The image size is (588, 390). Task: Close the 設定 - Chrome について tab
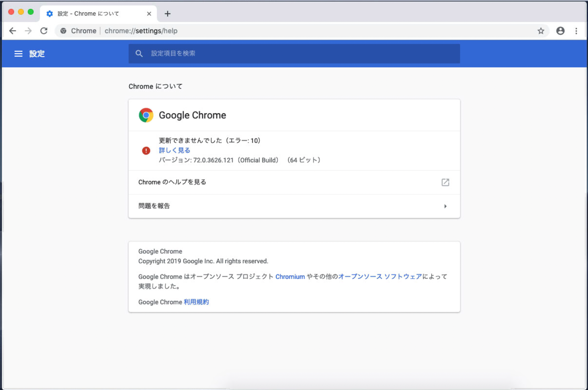(x=149, y=14)
